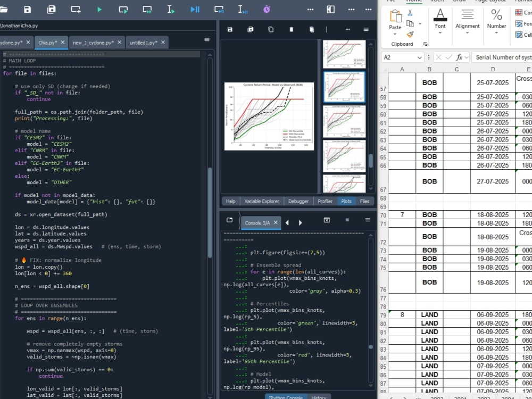Open the Name Box dropdown arrow
The width and height of the screenshot is (532, 399).
(419, 57)
